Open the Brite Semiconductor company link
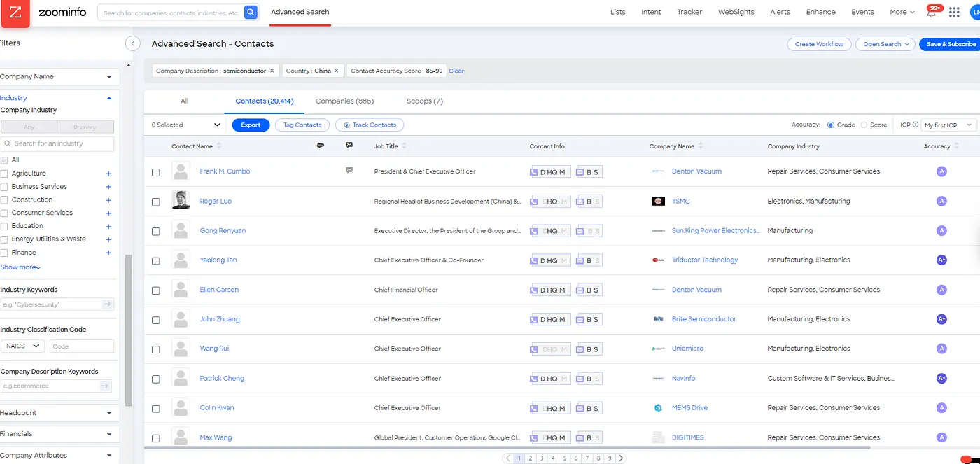980x464 pixels. tap(704, 319)
